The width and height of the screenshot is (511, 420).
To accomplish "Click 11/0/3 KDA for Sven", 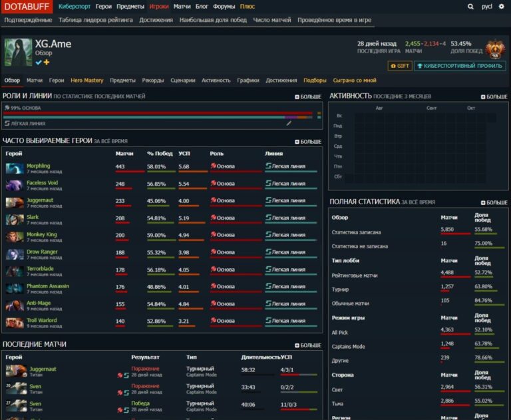I will [288, 405].
